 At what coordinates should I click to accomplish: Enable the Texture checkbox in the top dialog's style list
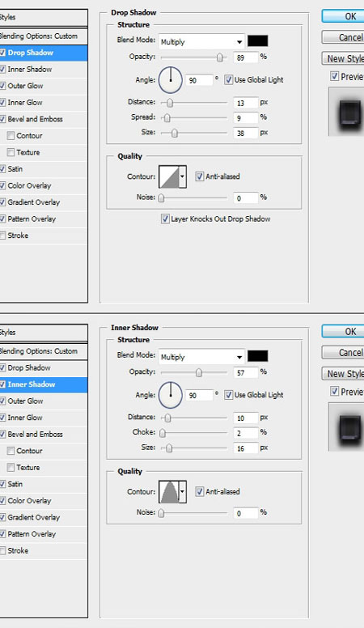pyautogui.click(x=11, y=152)
